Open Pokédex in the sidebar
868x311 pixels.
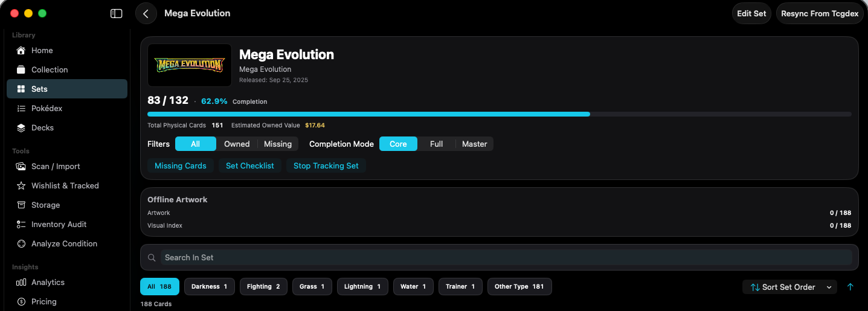pyautogui.click(x=67, y=108)
